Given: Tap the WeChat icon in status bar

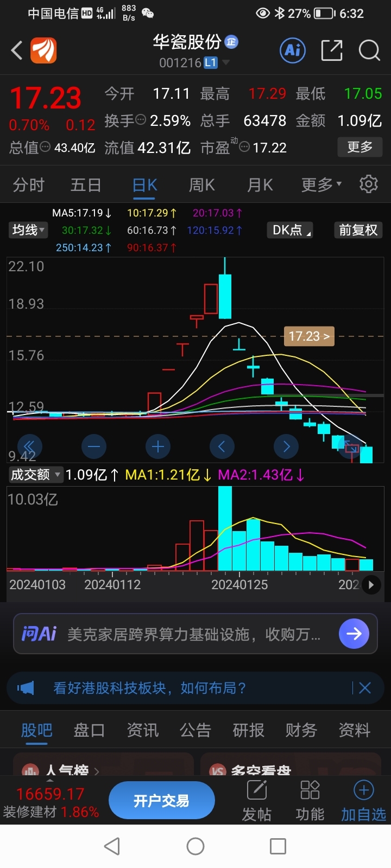Looking at the screenshot, I should (x=148, y=13).
